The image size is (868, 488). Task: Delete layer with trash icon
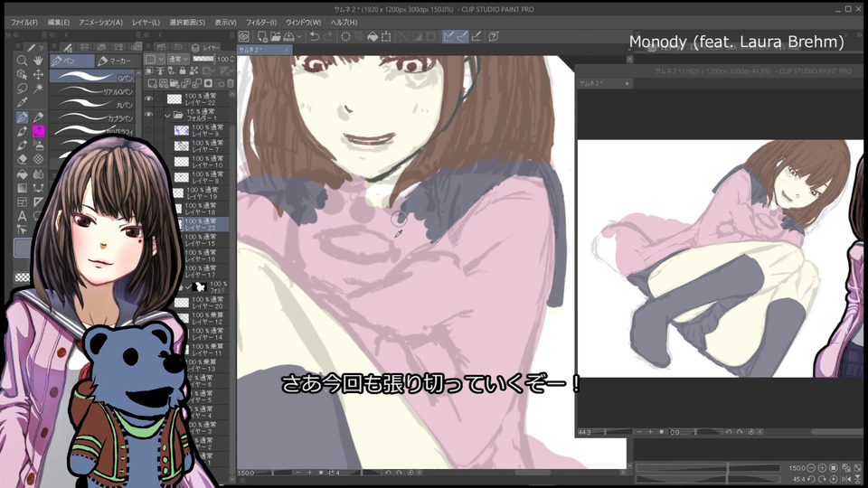(231, 83)
